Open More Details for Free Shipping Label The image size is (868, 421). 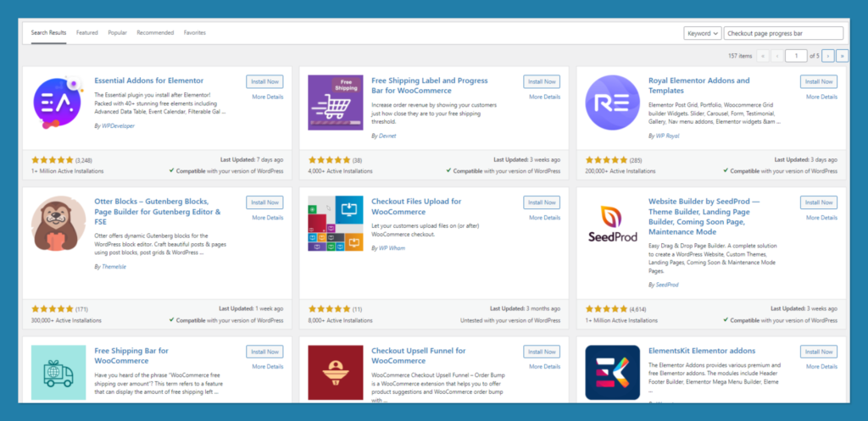pos(545,97)
